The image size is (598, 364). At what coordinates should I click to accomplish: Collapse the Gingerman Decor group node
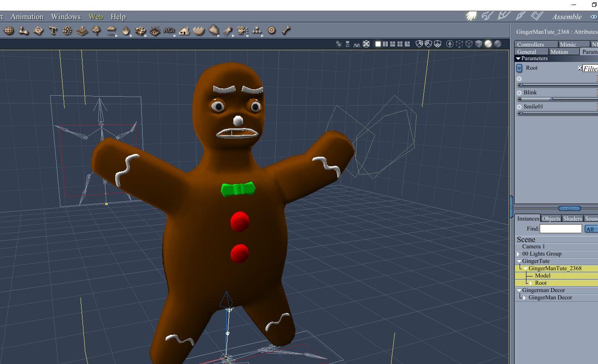[x=519, y=290]
